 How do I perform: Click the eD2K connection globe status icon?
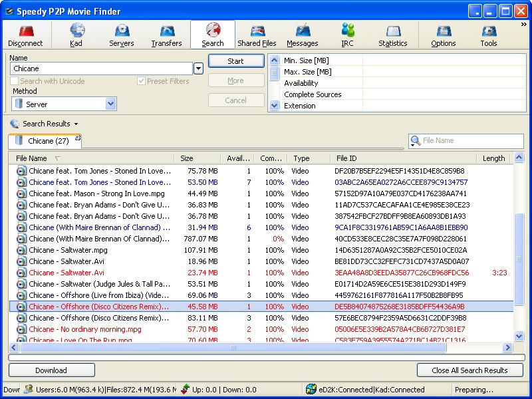tap(311, 389)
